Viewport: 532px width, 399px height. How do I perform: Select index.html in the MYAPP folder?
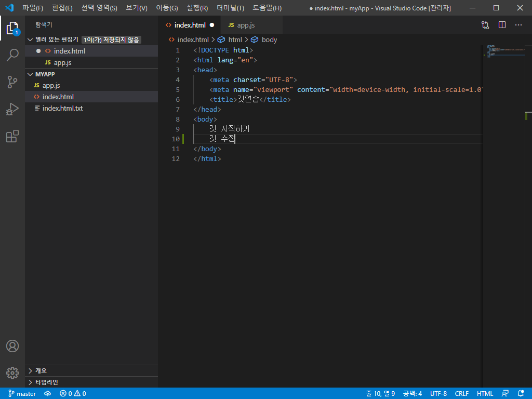[x=91, y=97]
